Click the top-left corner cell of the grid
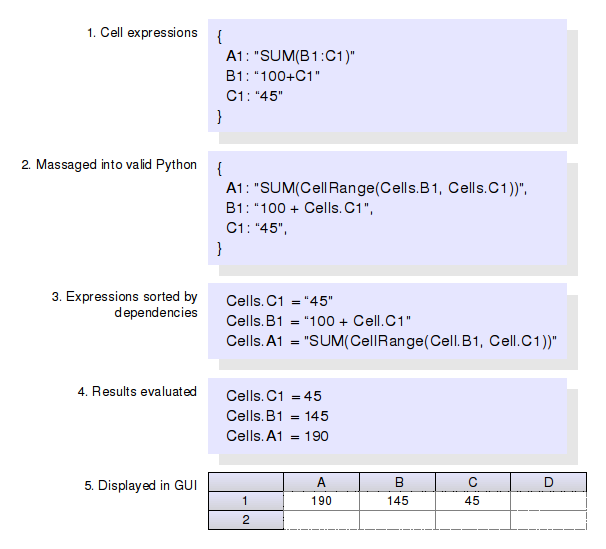The width and height of the screenshot is (606, 549). pyautogui.click(x=246, y=483)
